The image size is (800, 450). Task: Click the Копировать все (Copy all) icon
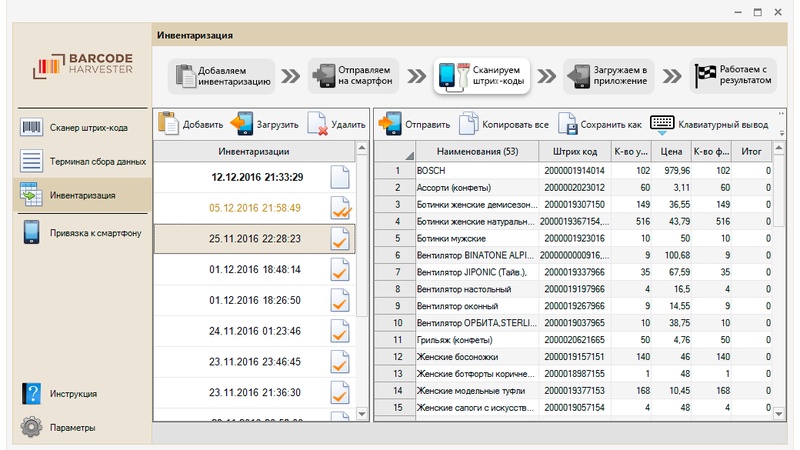468,123
